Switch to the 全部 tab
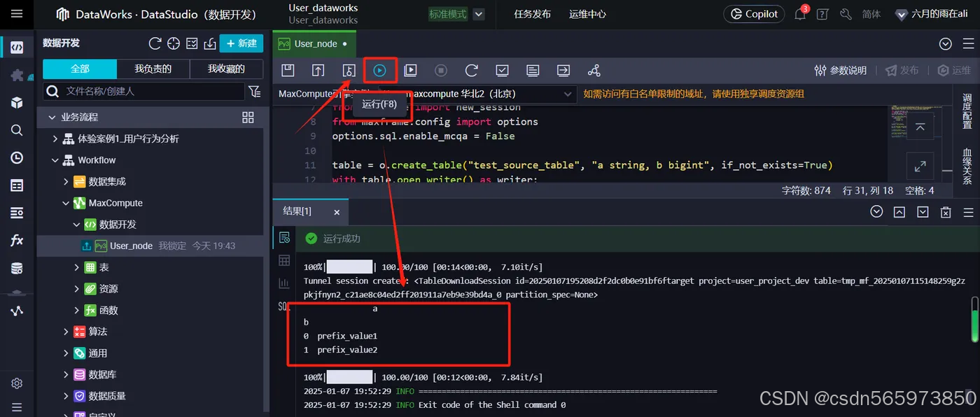The width and height of the screenshot is (980, 417). [80, 69]
